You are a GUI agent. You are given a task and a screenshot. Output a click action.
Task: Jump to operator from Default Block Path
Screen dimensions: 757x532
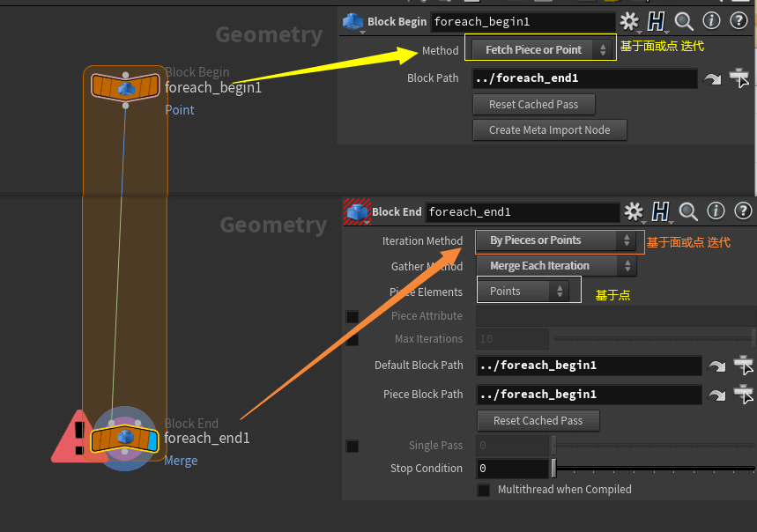[716, 366]
